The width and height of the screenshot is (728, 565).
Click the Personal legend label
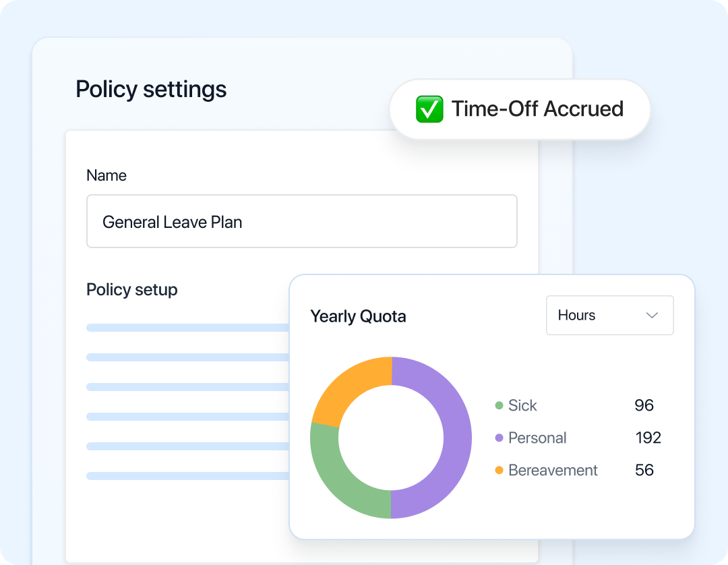(x=537, y=438)
